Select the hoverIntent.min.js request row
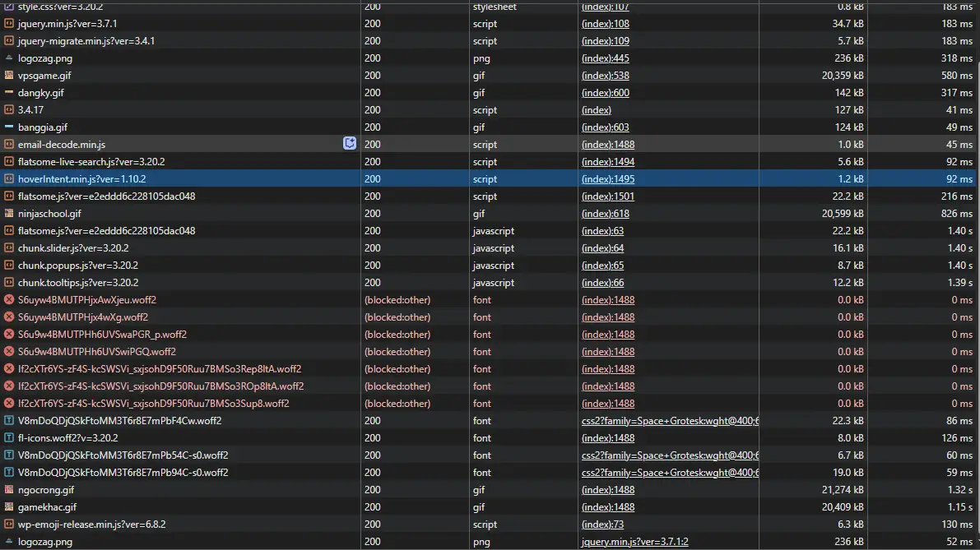Image resolution: width=980 pixels, height=550 pixels. pyautogui.click(x=81, y=179)
